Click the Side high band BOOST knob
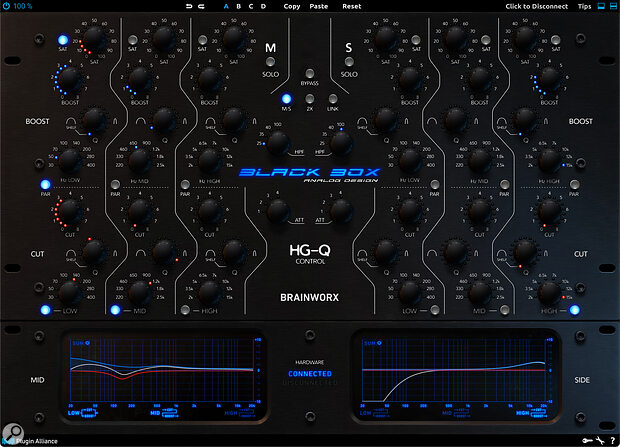Image resolution: width=620 pixels, height=447 pixels. 549,80
